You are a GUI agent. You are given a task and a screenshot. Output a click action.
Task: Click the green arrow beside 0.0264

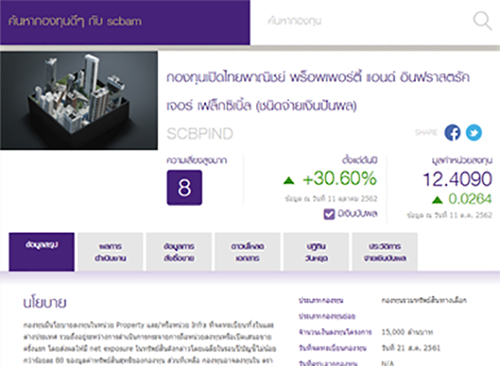(437, 200)
